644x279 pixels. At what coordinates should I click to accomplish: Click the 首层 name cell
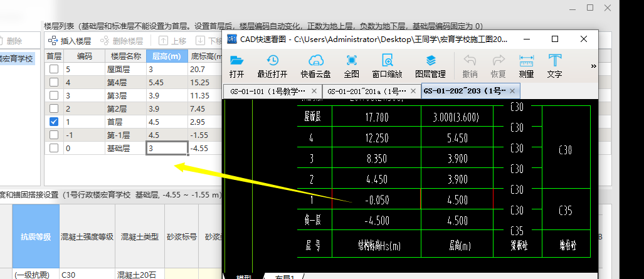[x=125, y=122]
